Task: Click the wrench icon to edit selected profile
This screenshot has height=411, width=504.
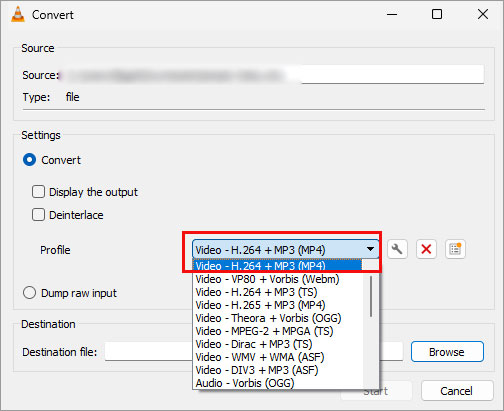Action: 397,249
